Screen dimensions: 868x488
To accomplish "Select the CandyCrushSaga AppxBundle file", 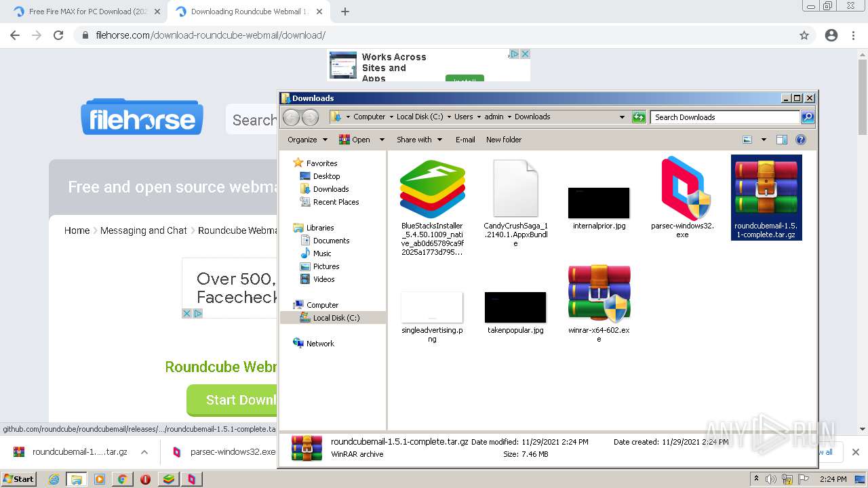I will (x=515, y=189).
